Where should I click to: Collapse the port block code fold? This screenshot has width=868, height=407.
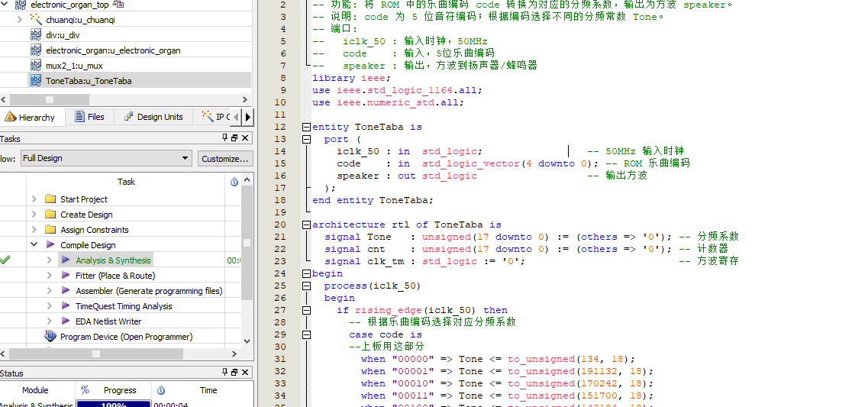(306, 139)
